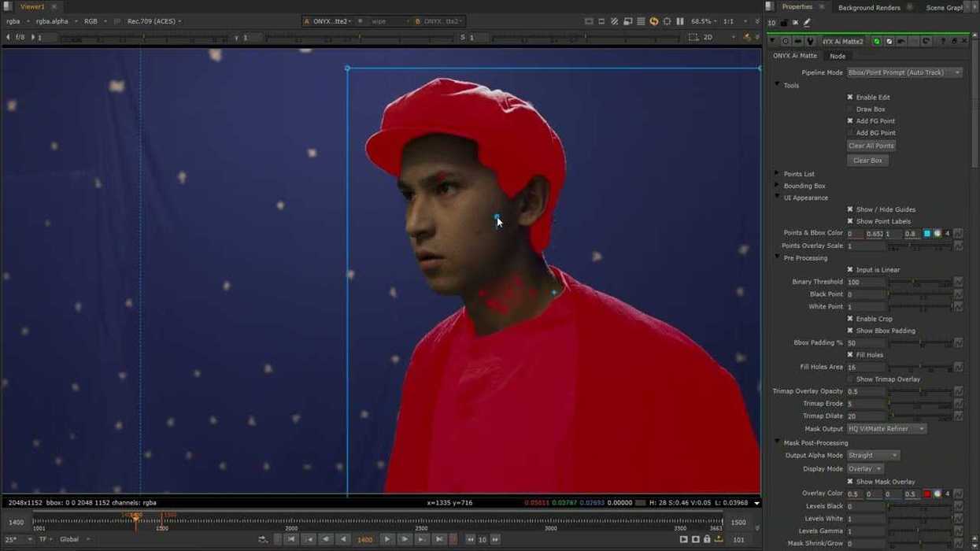Click the red Overlay Color swatch
Screen dimensions: 980x551
(926, 494)
